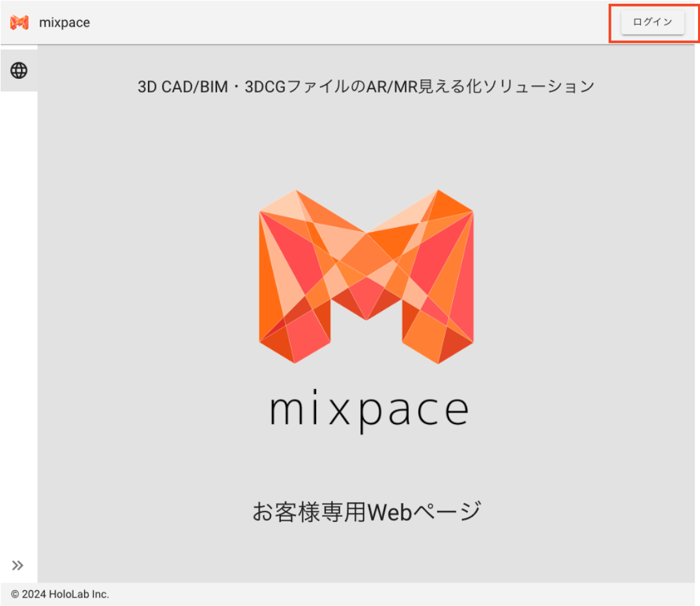The image size is (700, 606).
Task: Click the © 2024 HoloLab Inc. footer
Action: [x=60, y=594]
